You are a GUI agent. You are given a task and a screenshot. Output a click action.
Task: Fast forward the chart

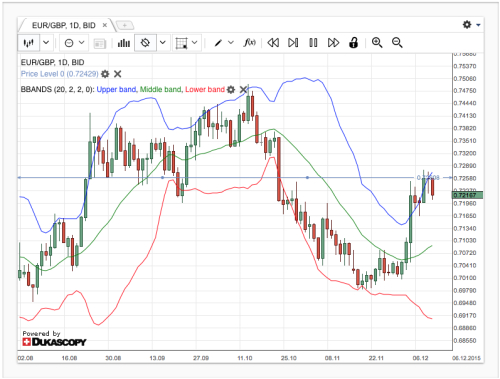click(333, 43)
